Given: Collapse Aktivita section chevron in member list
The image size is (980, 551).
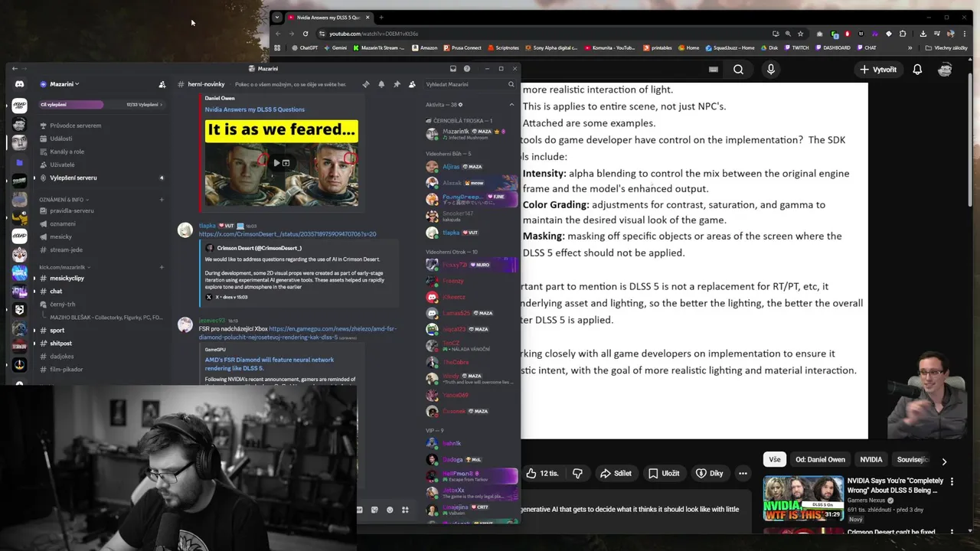Looking at the screenshot, I should pyautogui.click(x=511, y=105).
